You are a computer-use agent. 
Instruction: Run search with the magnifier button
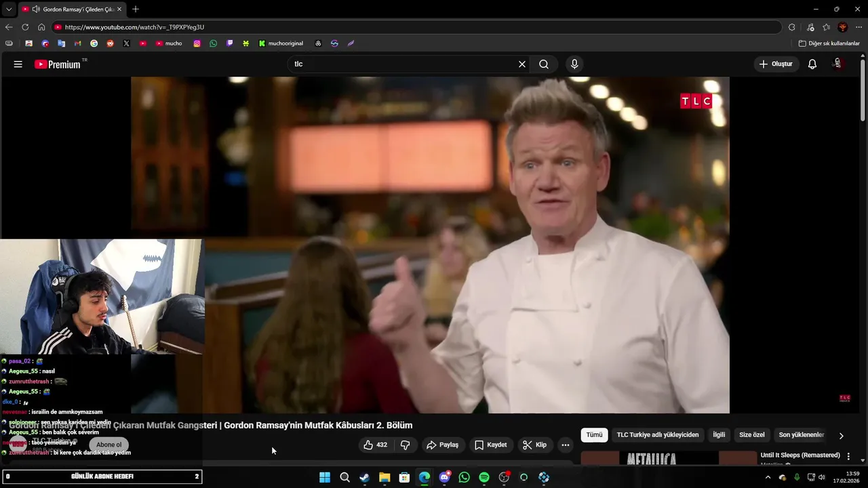[544, 64]
